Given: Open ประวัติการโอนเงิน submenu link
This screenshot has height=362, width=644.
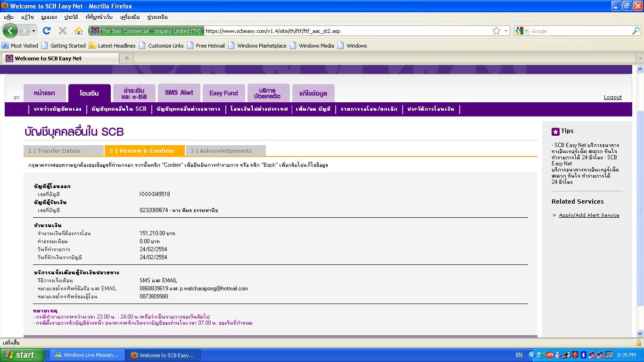Looking at the screenshot, I should click(431, 109).
